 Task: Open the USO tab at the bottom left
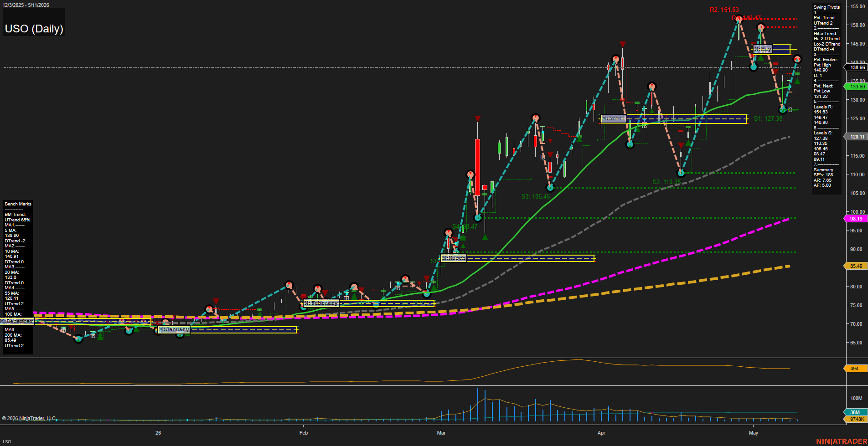pyautogui.click(x=7, y=441)
